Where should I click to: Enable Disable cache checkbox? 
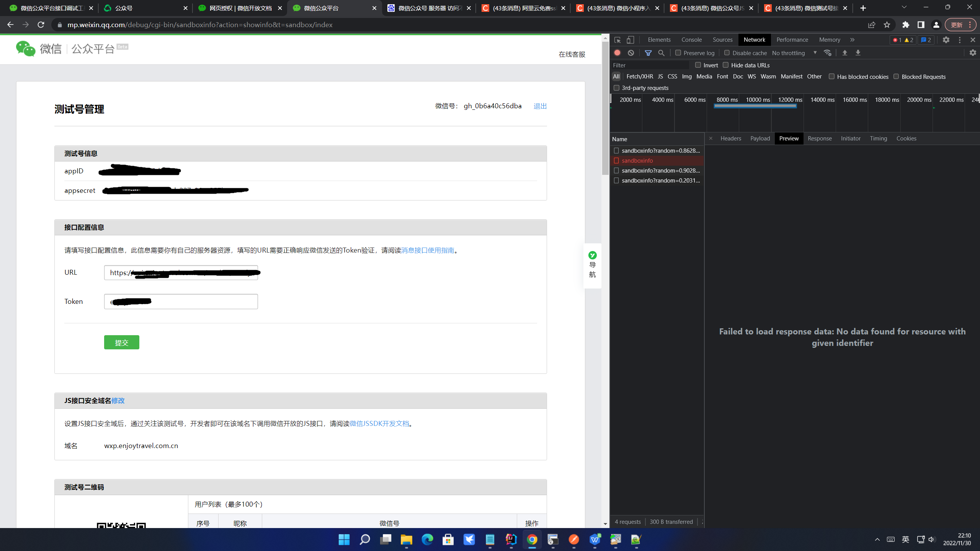coord(727,53)
